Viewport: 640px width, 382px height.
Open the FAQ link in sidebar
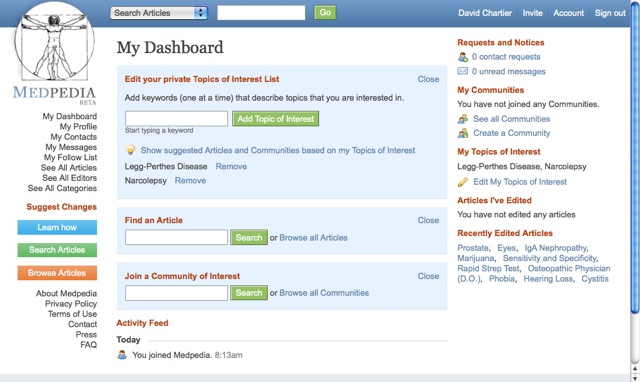pyautogui.click(x=89, y=344)
